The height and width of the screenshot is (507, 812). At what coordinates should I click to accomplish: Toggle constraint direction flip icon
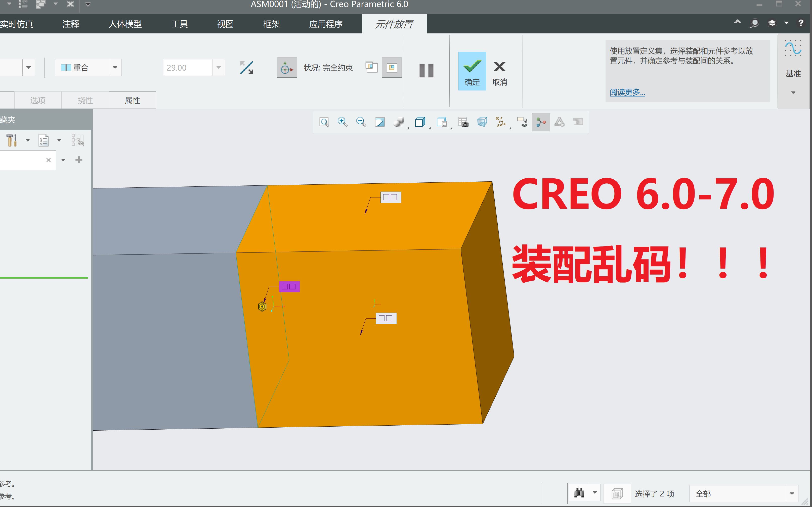pos(247,67)
